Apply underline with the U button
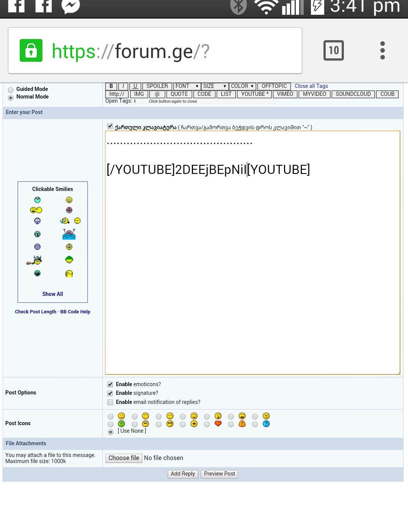Image resolution: width=408 pixels, height=532 pixels. coord(135,86)
